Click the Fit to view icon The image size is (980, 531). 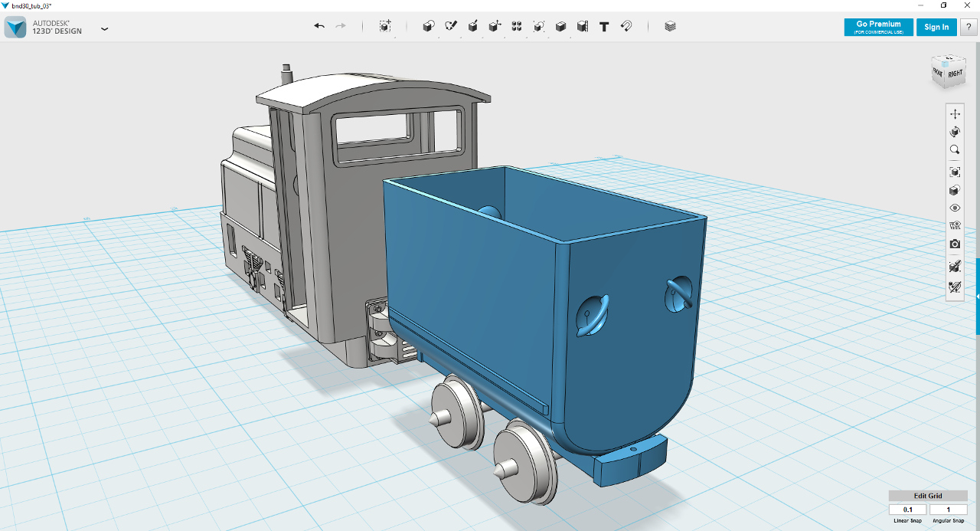[x=955, y=172]
